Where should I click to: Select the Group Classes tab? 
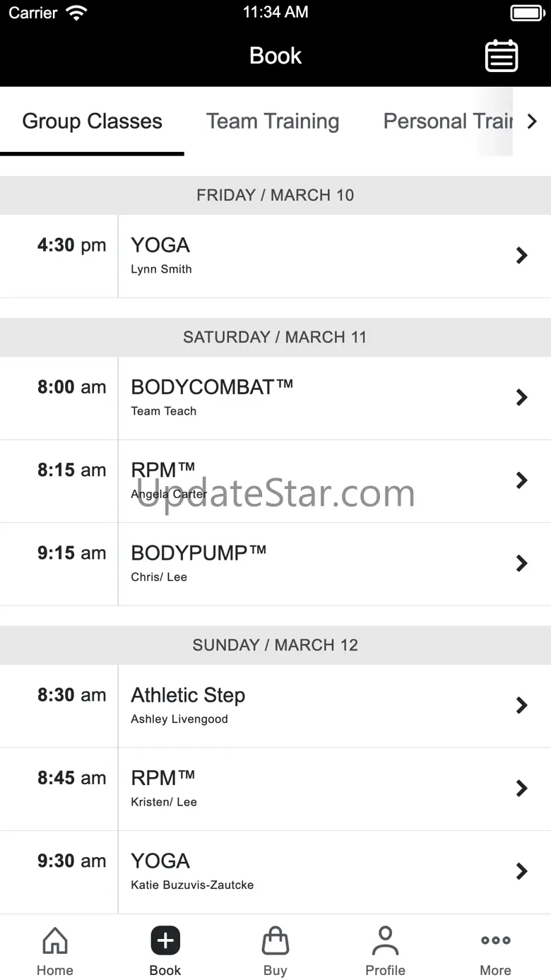(x=92, y=122)
